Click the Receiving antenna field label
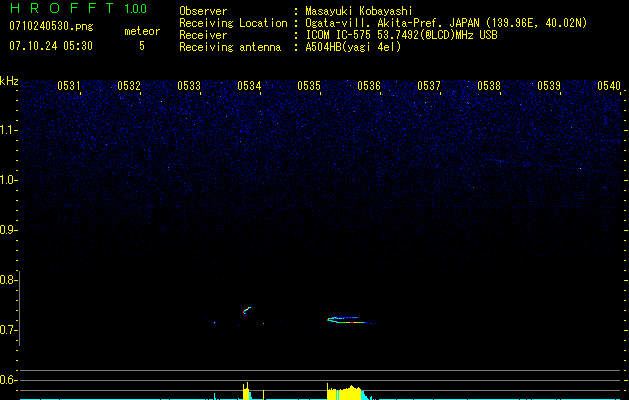Screen dimensions: 629x400 pos(230,47)
